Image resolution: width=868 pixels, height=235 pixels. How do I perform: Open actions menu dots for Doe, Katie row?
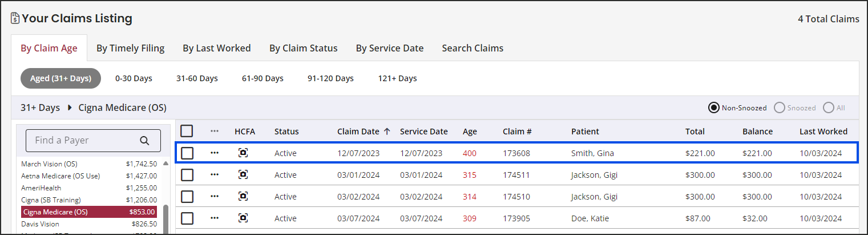[215, 218]
